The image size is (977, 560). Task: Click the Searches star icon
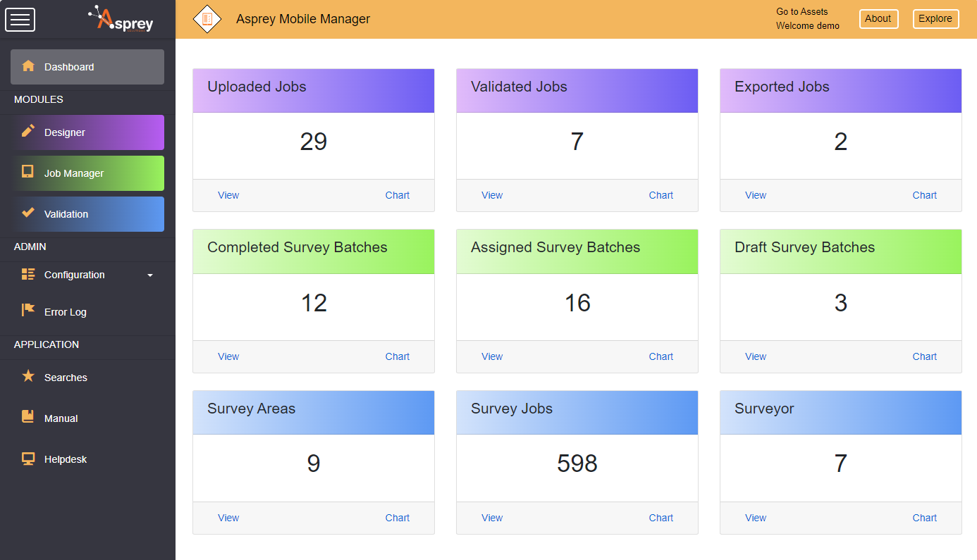[28, 376]
